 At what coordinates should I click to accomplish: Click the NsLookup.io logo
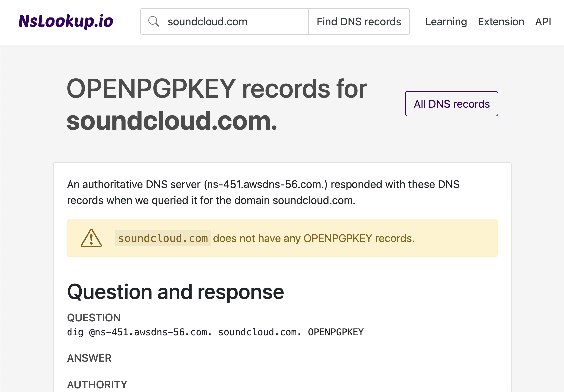point(66,21)
